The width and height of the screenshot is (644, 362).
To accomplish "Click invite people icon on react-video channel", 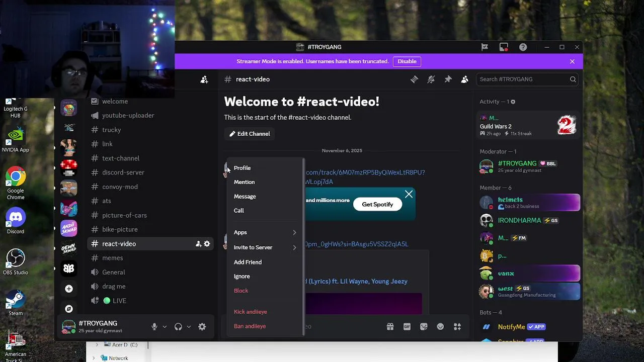I will coord(198,244).
